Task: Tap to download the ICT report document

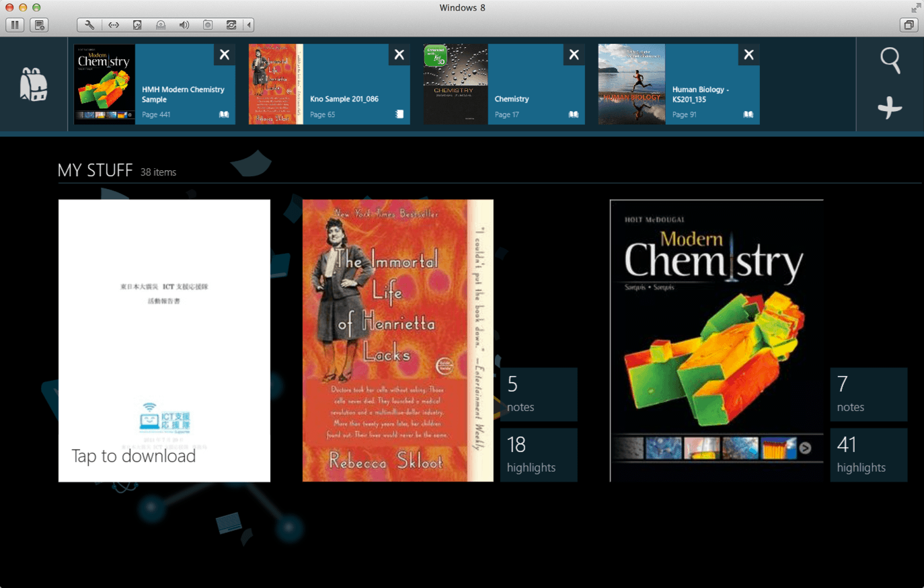Action: tap(164, 340)
